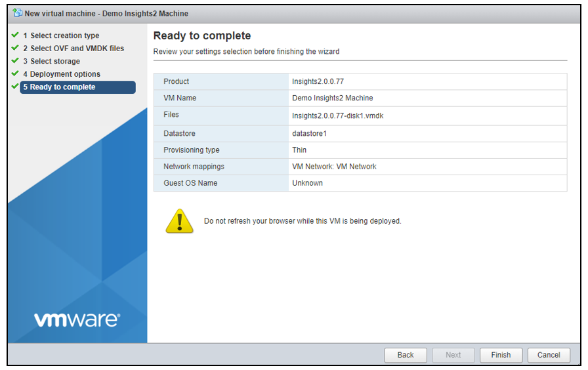This screenshot has height=370, width=588.
Task: Click the disabled Next button
Action: (x=453, y=355)
